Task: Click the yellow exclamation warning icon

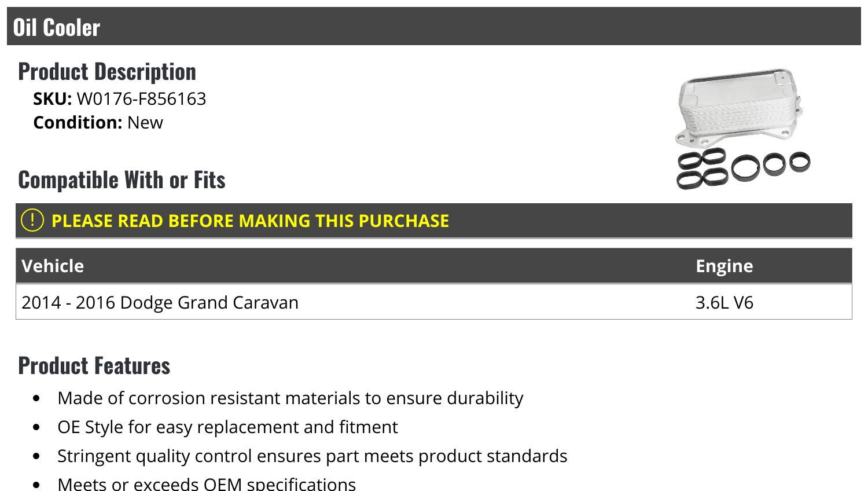Action: [32, 220]
